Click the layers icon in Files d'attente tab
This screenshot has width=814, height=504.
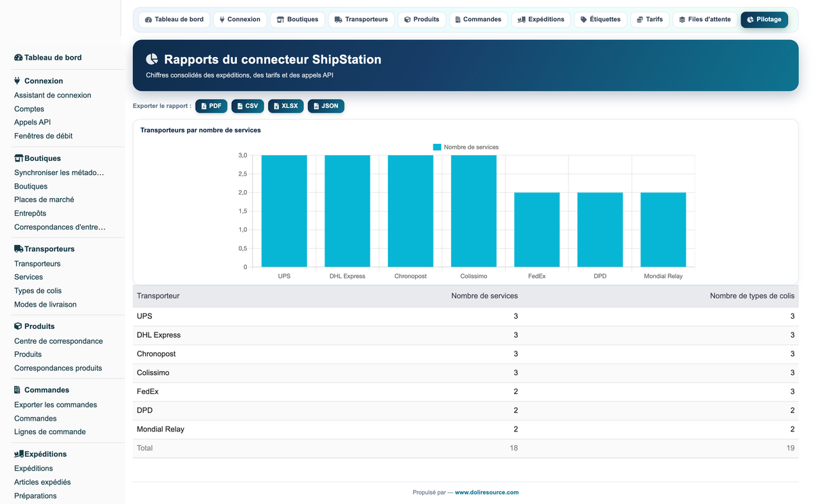[682, 20]
